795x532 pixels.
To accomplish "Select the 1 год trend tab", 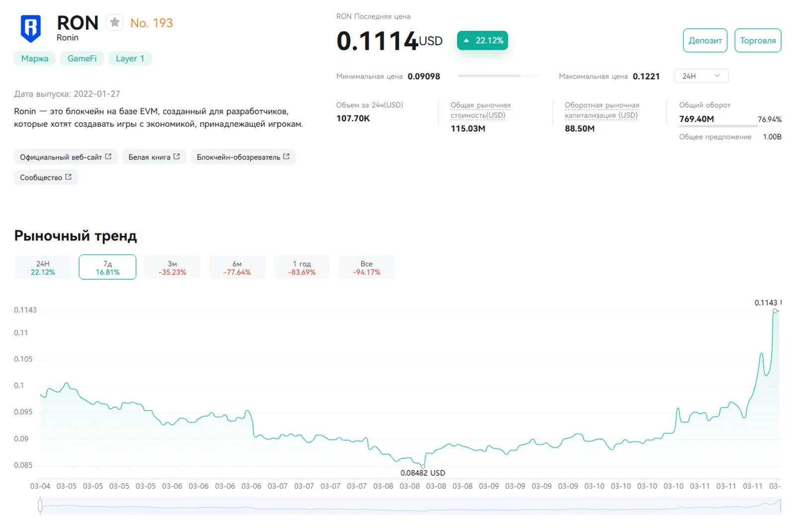I will pos(302,267).
